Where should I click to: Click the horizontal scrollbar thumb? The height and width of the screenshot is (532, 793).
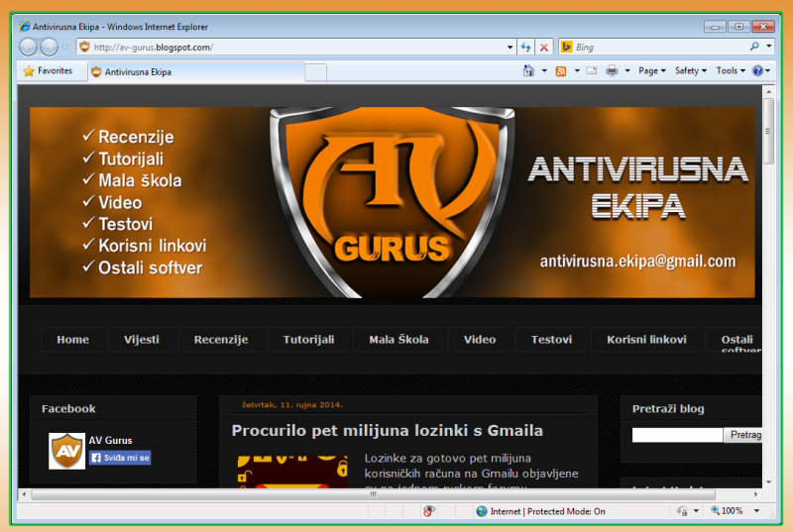374,494
